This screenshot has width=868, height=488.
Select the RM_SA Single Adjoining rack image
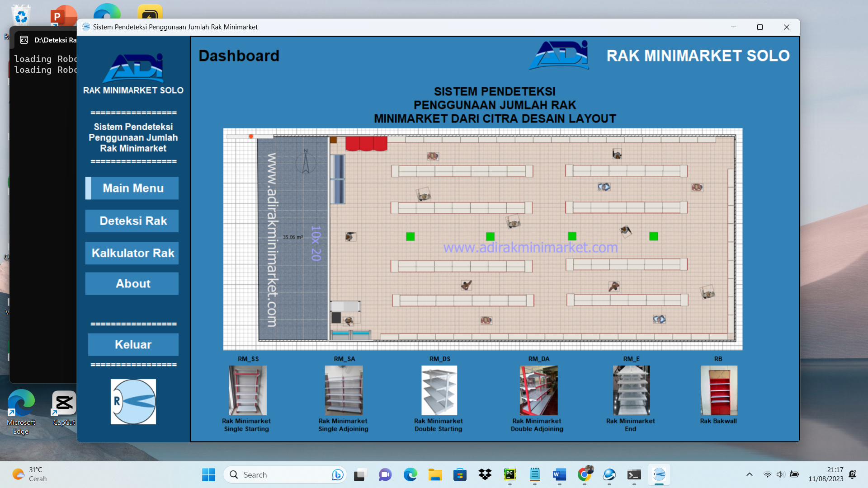click(344, 390)
